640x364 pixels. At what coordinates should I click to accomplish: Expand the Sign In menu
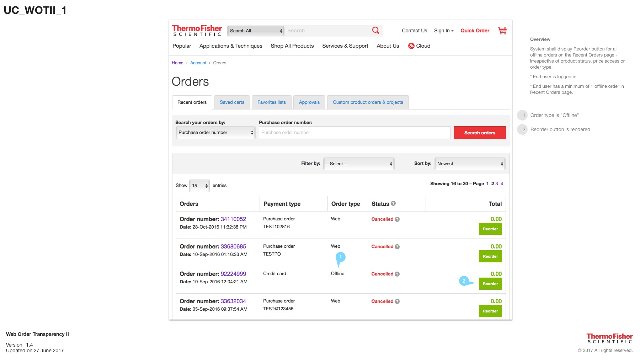(443, 31)
